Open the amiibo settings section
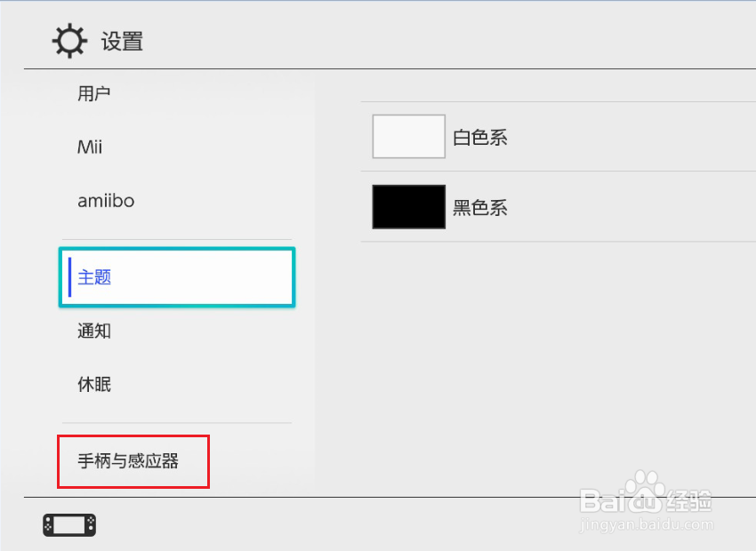 click(106, 201)
